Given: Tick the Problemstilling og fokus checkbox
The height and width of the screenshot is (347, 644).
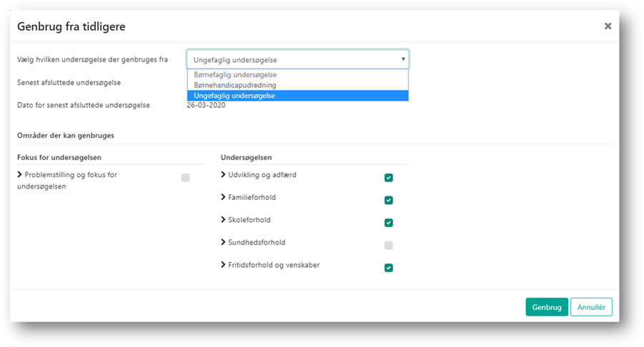Looking at the screenshot, I should [185, 178].
